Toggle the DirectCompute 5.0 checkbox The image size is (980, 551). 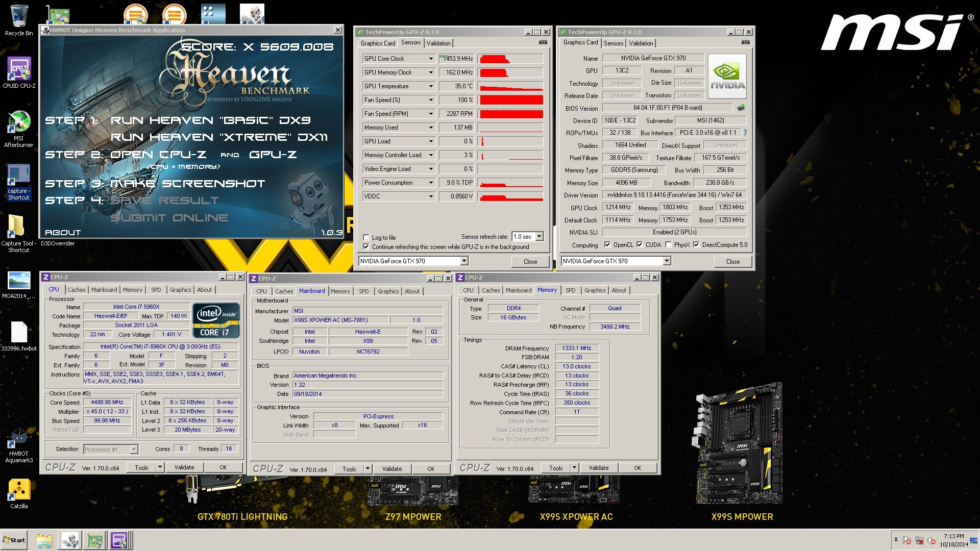696,245
